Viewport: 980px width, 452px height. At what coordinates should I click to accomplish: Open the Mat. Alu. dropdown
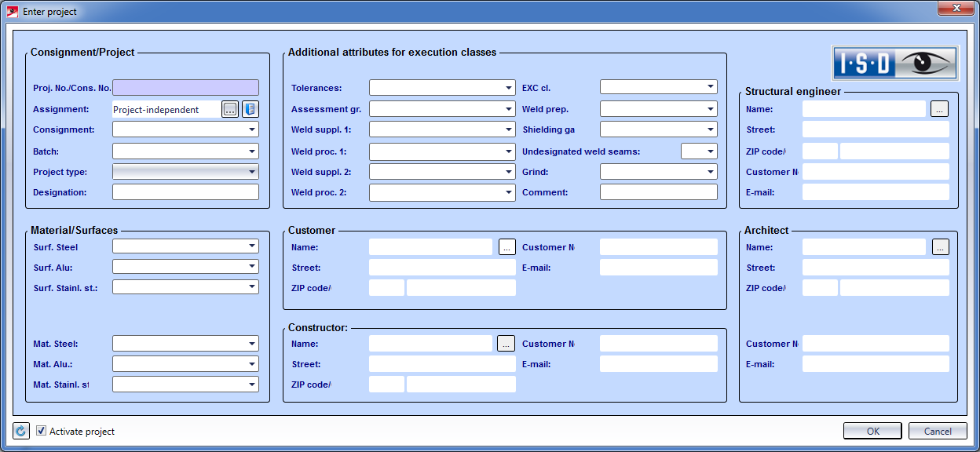coord(185,364)
